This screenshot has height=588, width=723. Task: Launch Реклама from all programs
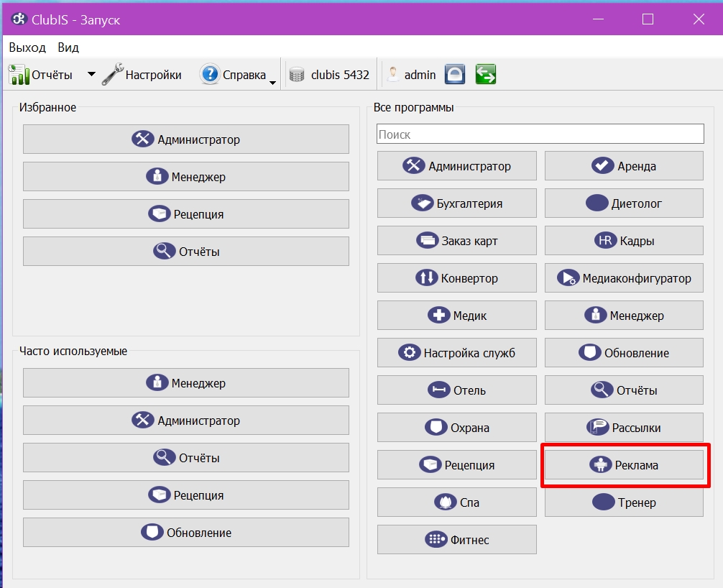624,465
